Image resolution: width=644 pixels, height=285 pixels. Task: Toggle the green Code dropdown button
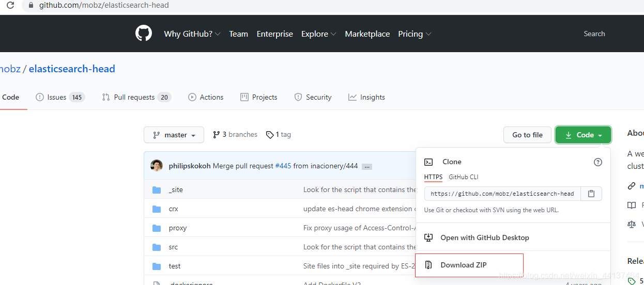click(x=583, y=135)
